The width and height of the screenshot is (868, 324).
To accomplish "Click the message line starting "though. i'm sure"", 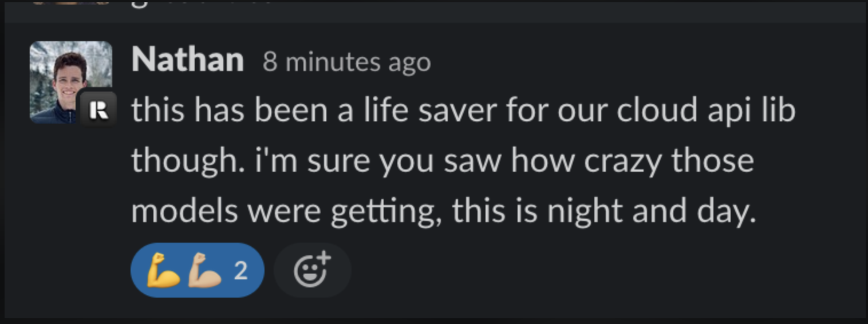I will 442,160.
